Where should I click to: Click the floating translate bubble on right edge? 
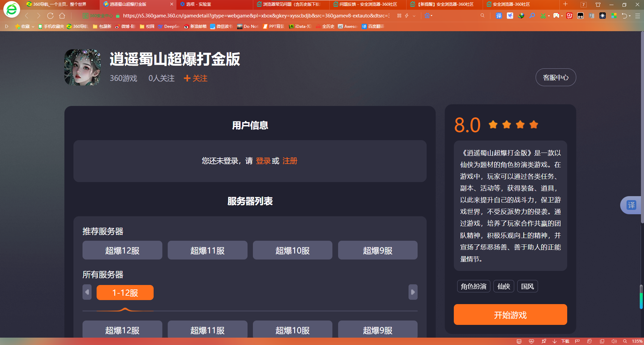coord(631,205)
